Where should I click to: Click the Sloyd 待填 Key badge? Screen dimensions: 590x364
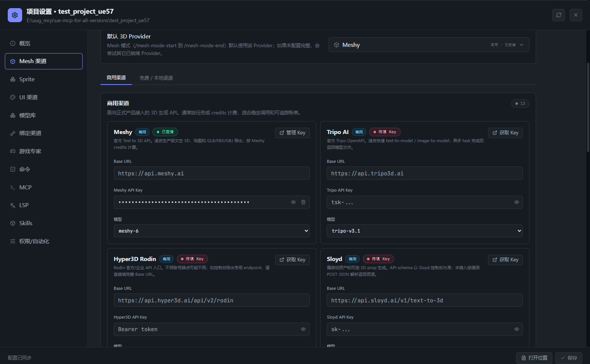[x=378, y=259]
